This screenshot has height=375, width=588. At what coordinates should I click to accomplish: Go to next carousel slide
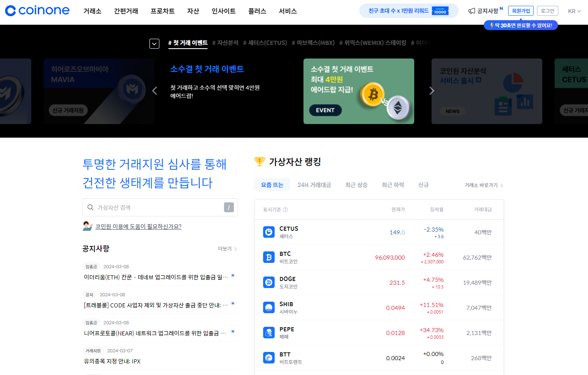tap(432, 91)
